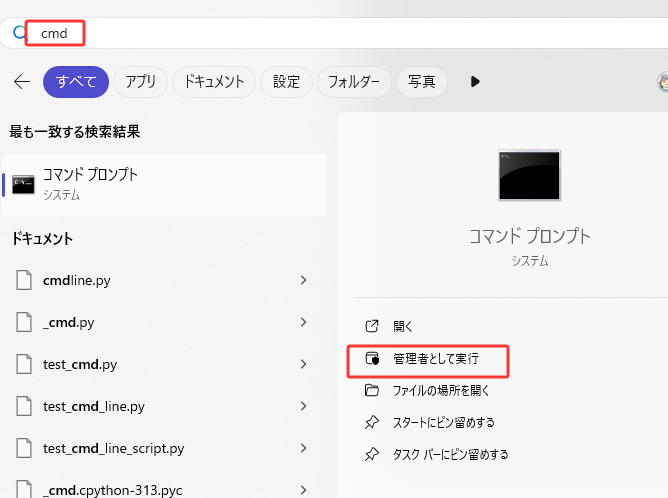Click the folder icon beside ファイルの場所を開く
Image resolution: width=668 pixels, height=498 pixels.
coord(372,390)
